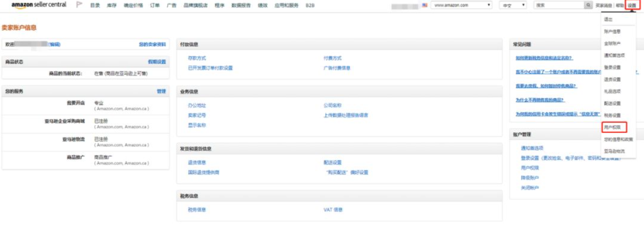Open 付费方式 link
The height and width of the screenshot is (226, 644).
332,58
